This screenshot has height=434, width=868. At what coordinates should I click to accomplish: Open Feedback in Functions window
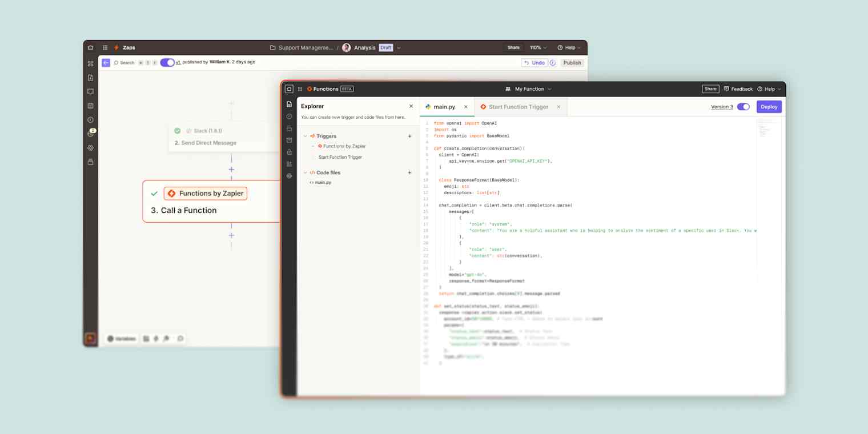tap(738, 89)
